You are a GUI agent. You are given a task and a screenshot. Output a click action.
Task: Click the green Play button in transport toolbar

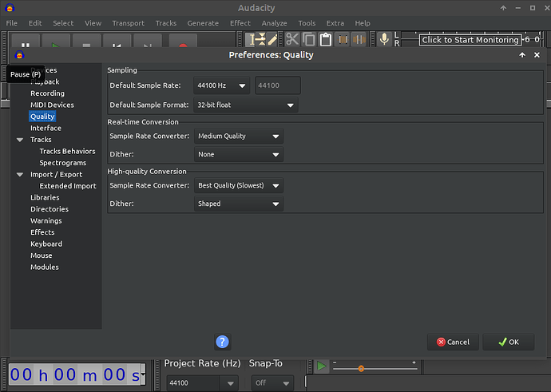point(56,41)
